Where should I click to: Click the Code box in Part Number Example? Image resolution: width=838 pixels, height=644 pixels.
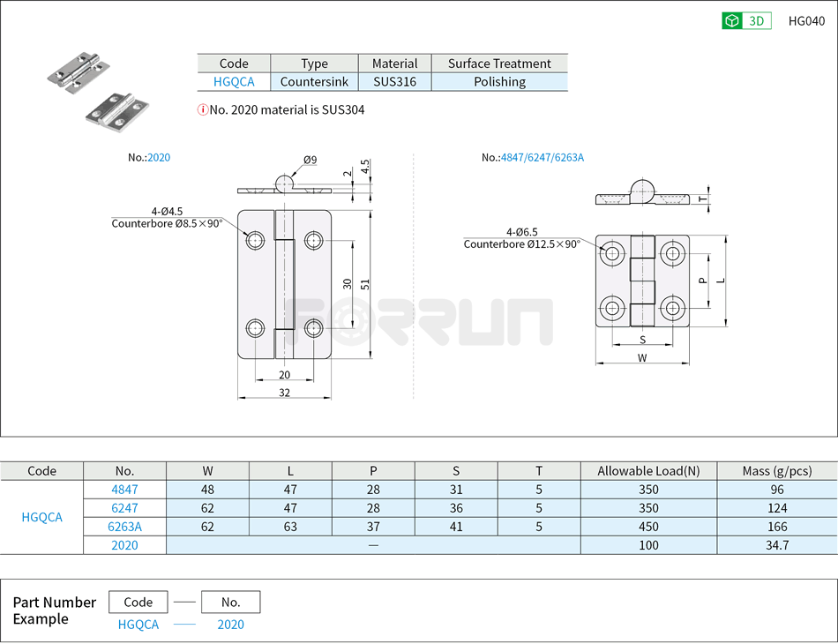(x=138, y=602)
